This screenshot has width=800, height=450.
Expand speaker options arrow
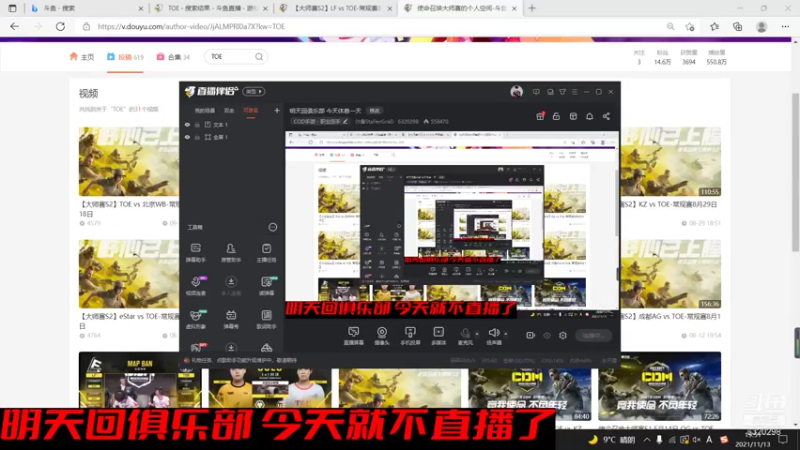tap(506, 334)
